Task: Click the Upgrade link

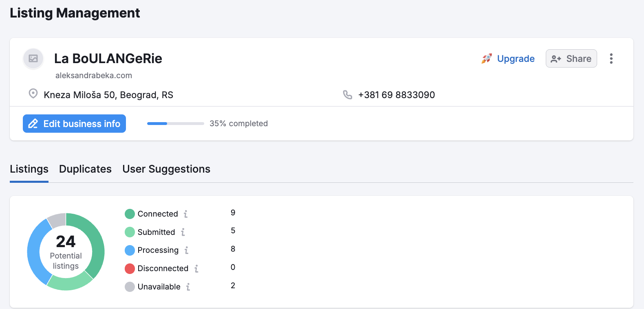Action: tap(516, 58)
